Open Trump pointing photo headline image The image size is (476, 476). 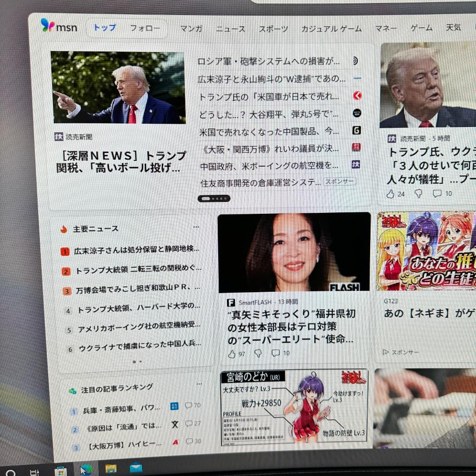[119, 87]
